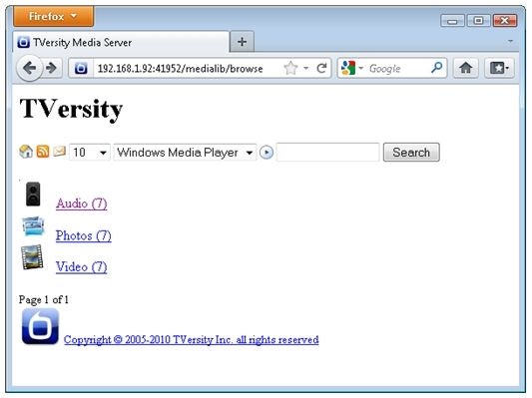Click the film strip Video icon
This screenshot has width=532, height=398.
click(x=32, y=257)
